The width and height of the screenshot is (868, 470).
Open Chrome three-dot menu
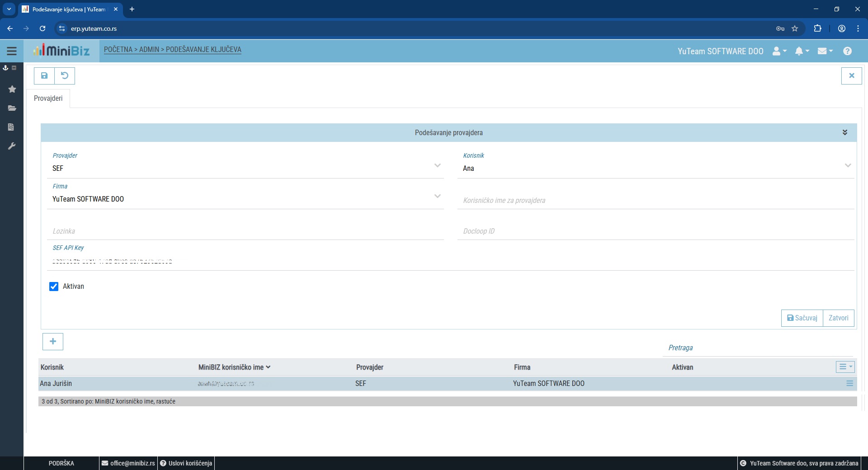[x=858, y=28]
